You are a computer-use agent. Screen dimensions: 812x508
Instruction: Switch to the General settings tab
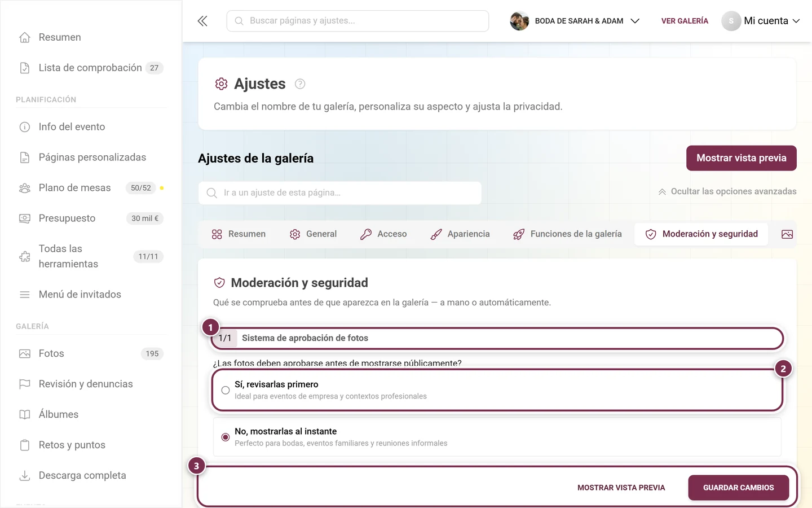click(313, 234)
